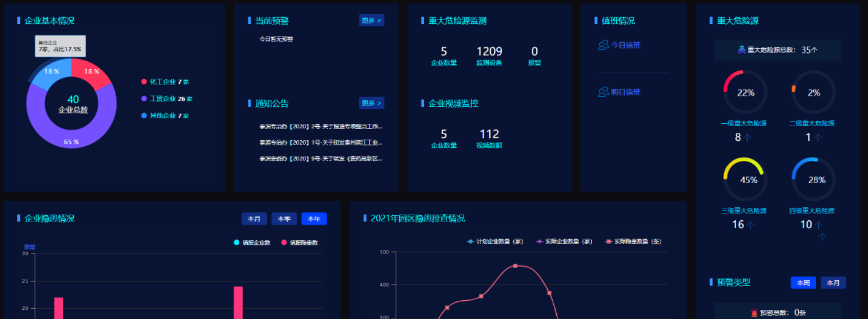Click the 计划企业数量 line marker icon
The width and height of the screenshot is (868, 319).
pos(471,241)
